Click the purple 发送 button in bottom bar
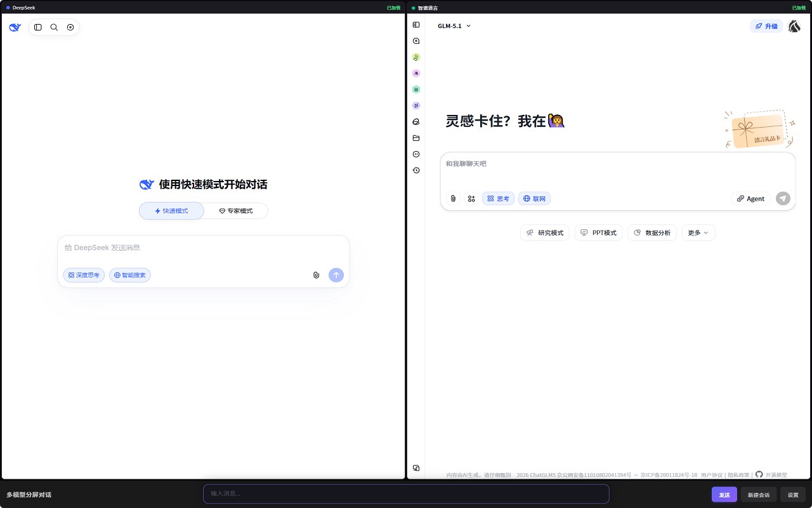The image size is (812, 508). (x=724, y=495)
